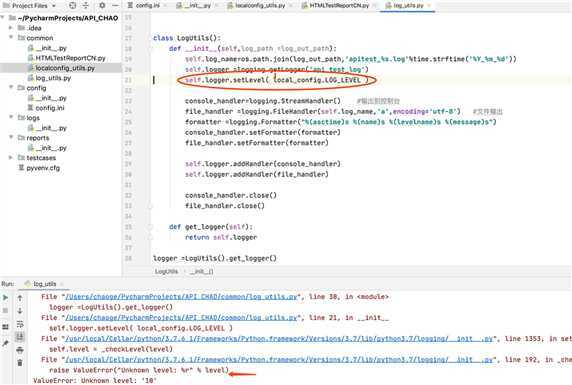Viewport: 572px width, 385px height.
Task: Expand the .idea folder
Action: (11, 28)
